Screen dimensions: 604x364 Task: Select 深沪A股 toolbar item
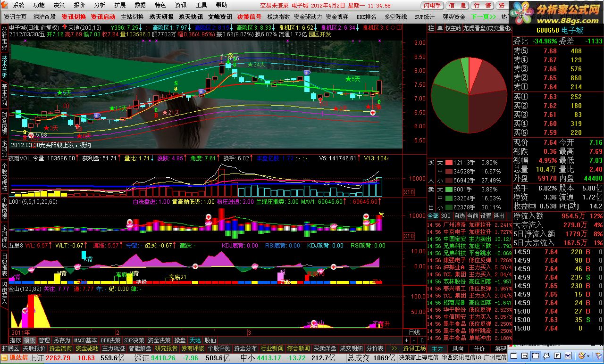(44, 17)
